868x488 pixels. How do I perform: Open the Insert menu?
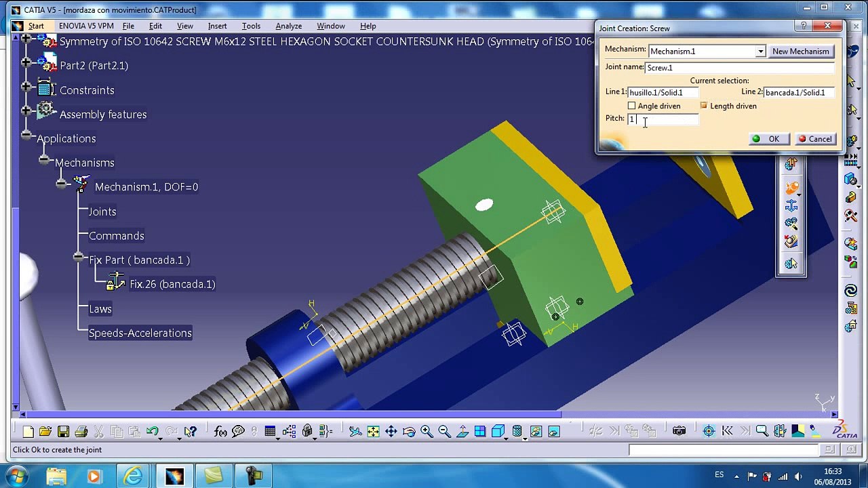coord(217,26)
